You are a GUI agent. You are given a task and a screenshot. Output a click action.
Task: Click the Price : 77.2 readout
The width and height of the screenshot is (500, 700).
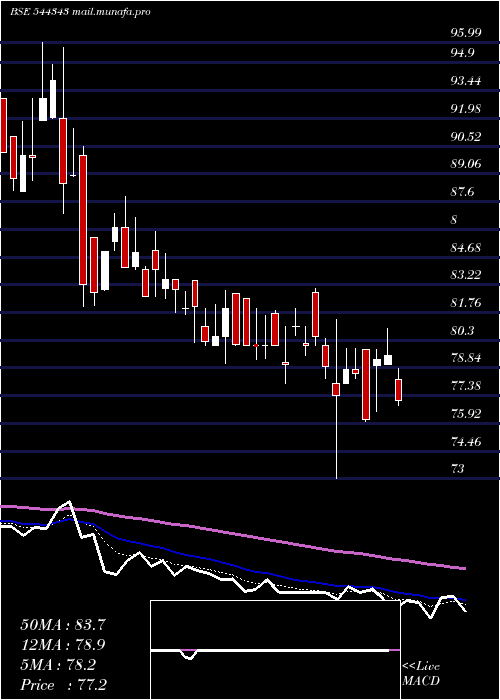coord(62,685)
